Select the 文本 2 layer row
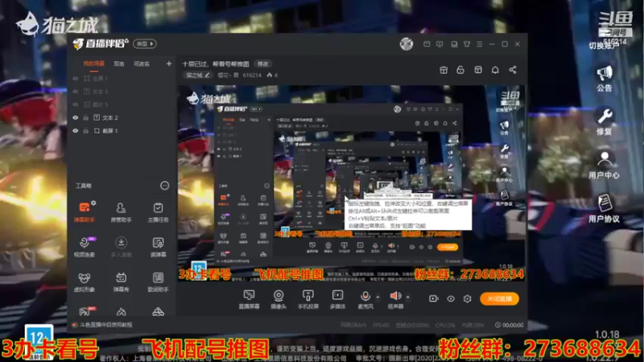 122,117
